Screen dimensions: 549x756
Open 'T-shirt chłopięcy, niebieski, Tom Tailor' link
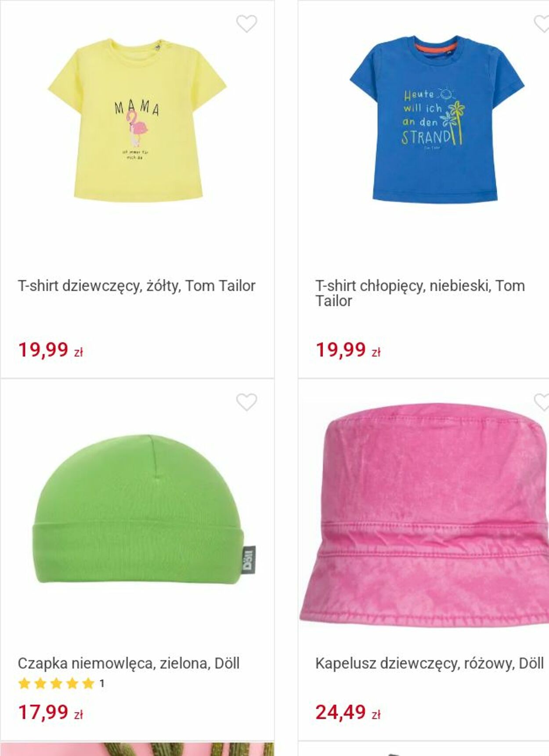click(420, 293)
